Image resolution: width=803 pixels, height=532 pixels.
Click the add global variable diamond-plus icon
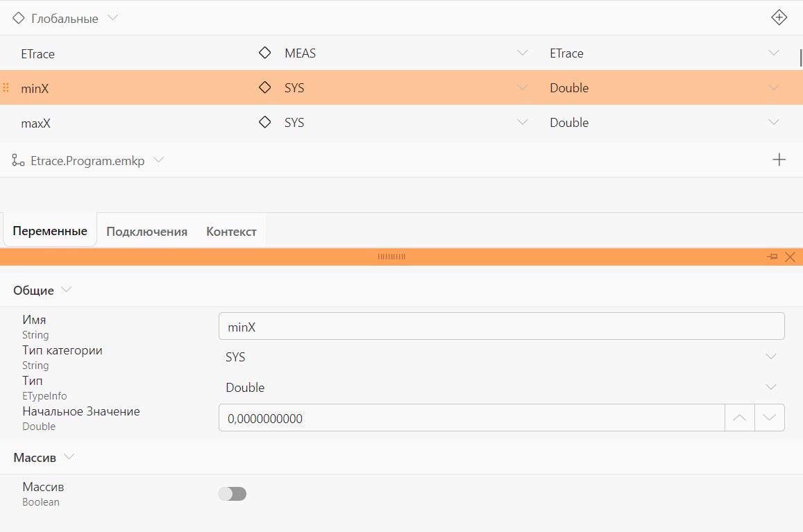pos(779,17)
